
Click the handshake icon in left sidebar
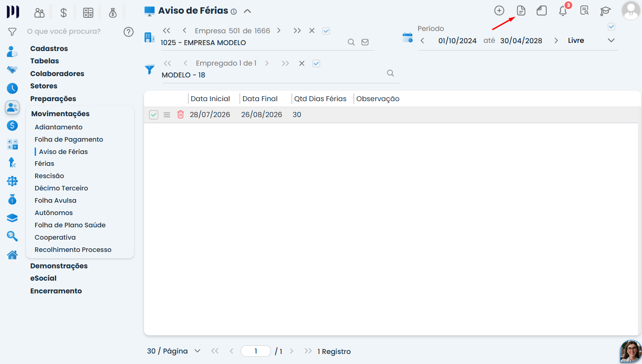coord(12,70)
